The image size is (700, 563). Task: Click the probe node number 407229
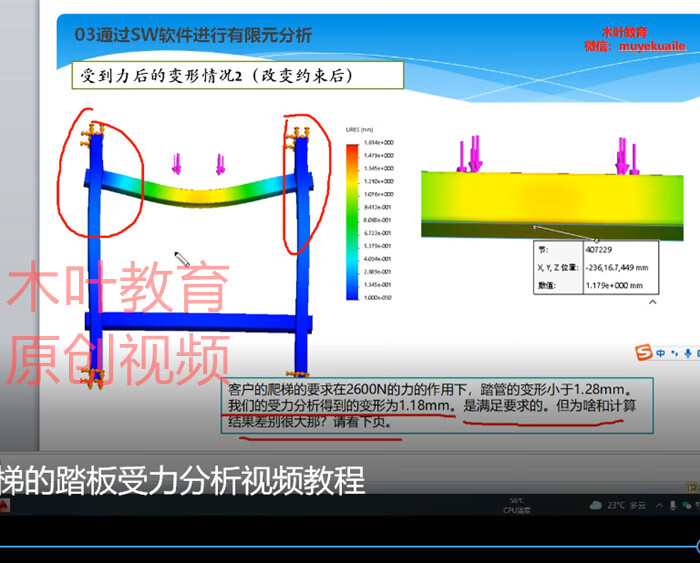coord(598,250)
